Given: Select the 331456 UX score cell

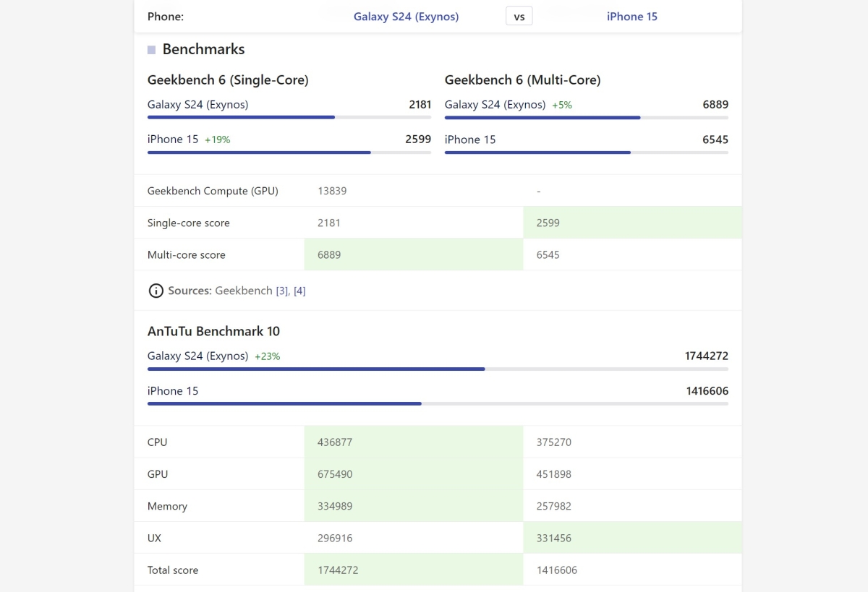Looking at the screenshot, I should click(x=632, y=538).
